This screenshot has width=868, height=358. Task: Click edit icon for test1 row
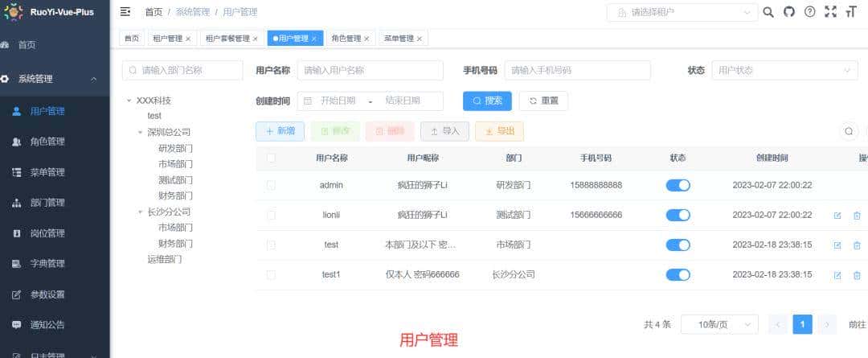pos(837,275)
